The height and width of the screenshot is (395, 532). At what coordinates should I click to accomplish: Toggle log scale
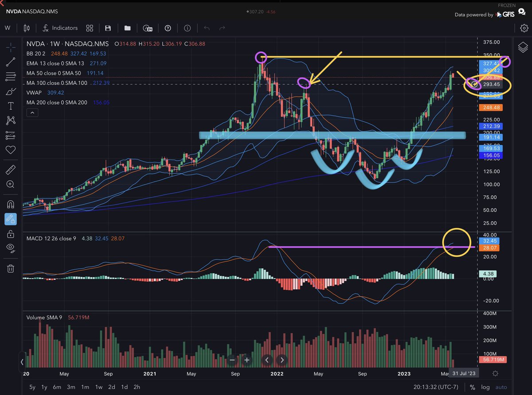click(x=485, y=387)
